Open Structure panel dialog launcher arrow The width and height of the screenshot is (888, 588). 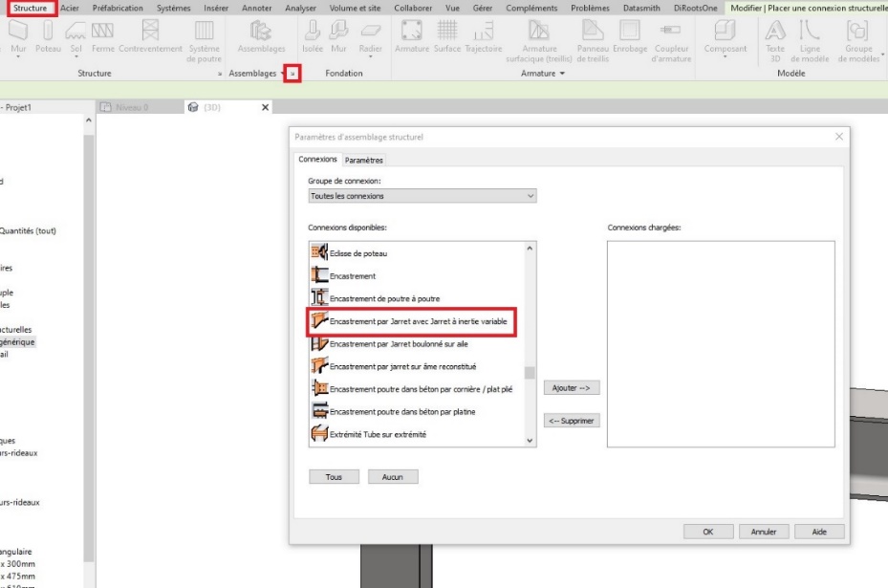tap(220, 74)
